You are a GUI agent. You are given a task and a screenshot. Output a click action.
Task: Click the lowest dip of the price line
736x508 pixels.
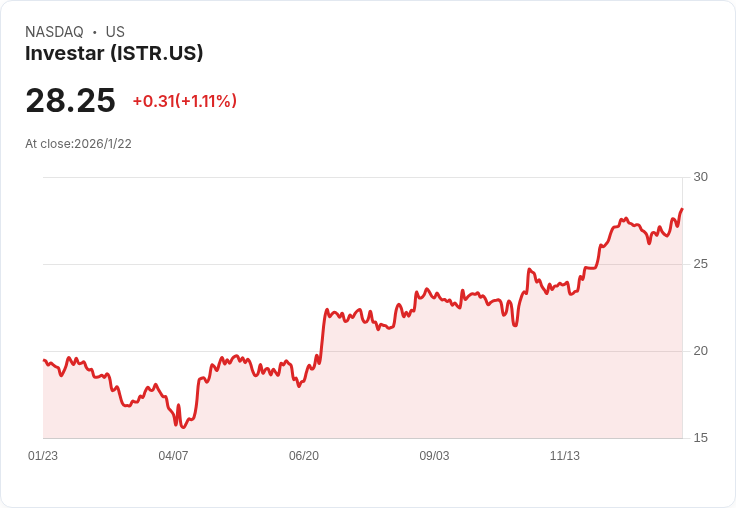(183, 427)
